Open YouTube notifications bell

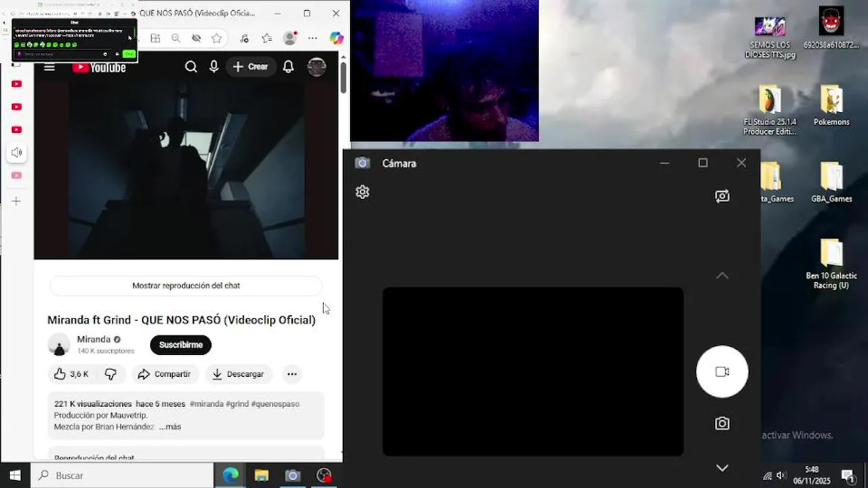click(288, 66)
